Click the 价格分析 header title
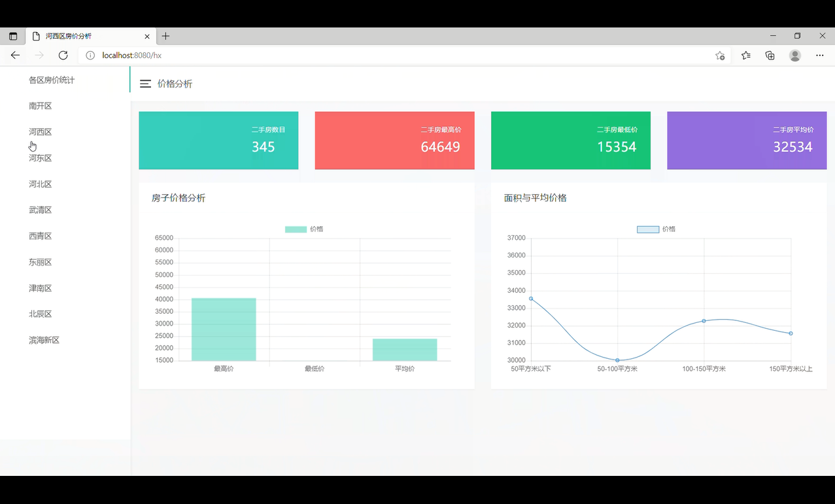The height and width of the screenshot is (504, 835). click(x=175, y=84)
